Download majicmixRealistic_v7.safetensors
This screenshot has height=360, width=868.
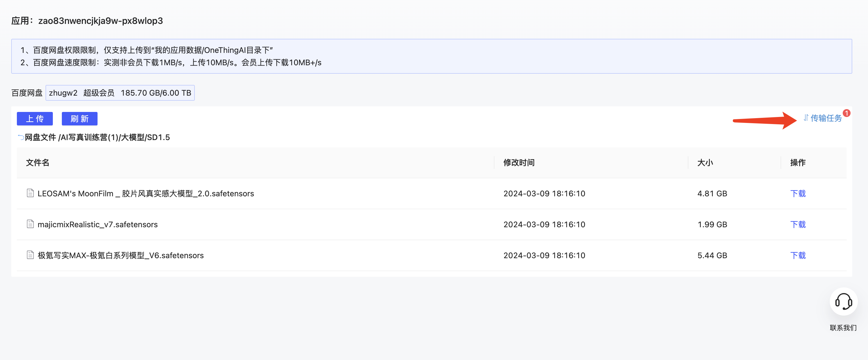tap(797, 224)
